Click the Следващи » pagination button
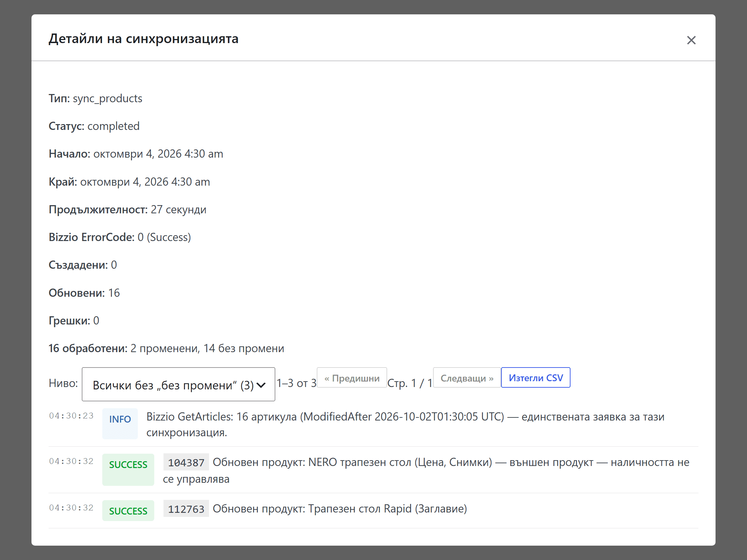 pos(467,378)
